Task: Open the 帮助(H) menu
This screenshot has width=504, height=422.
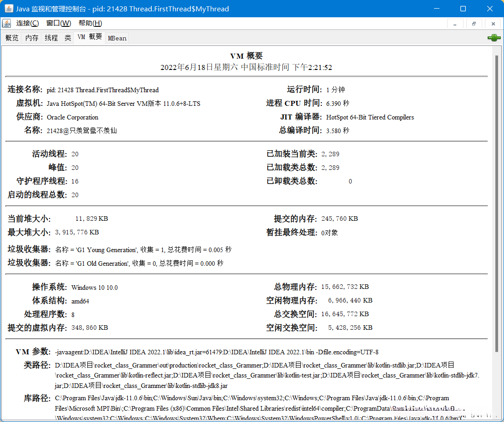Action: [x=90, y=23]
